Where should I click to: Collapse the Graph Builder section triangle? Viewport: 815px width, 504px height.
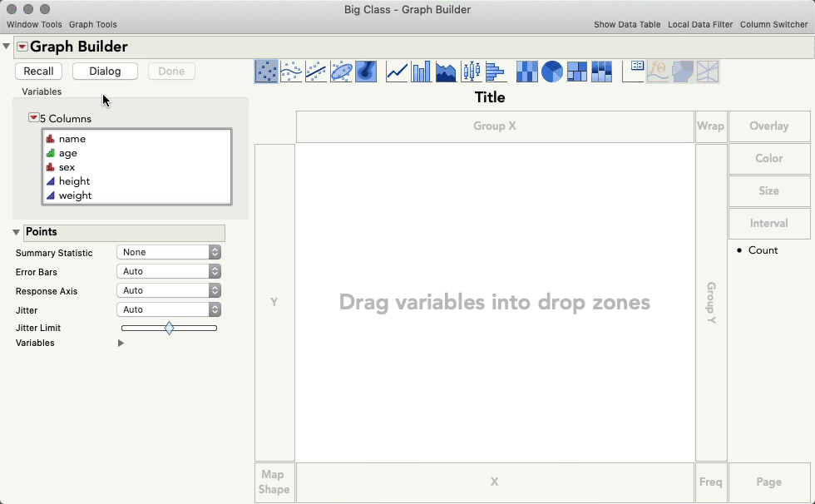pos(8,47)
